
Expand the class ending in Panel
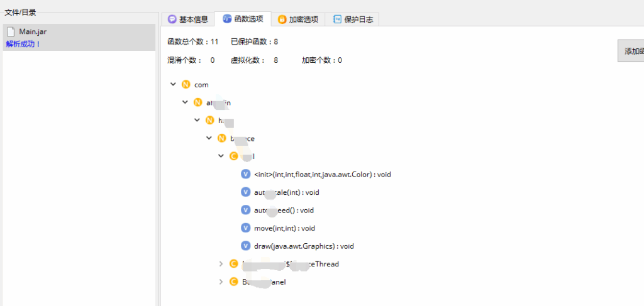tap(221, 282)
